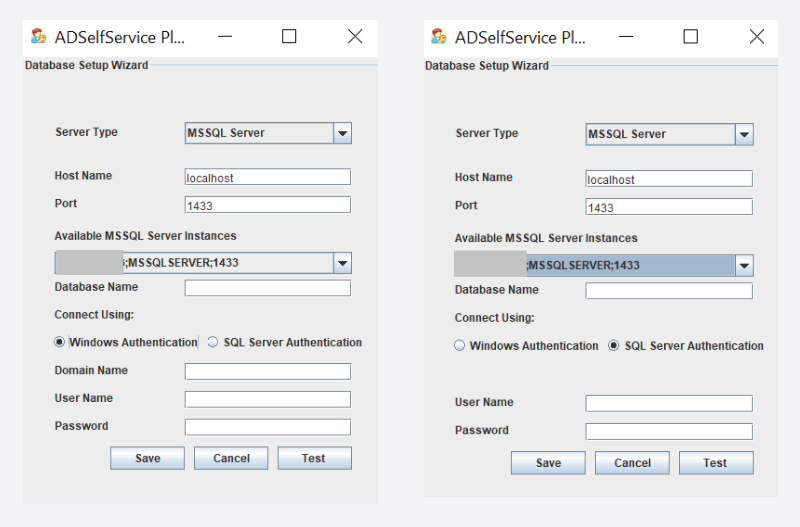The width and height of the screenshot is (800, 527).
Task: Click the Domain Name input field
Action: point(267,371)
